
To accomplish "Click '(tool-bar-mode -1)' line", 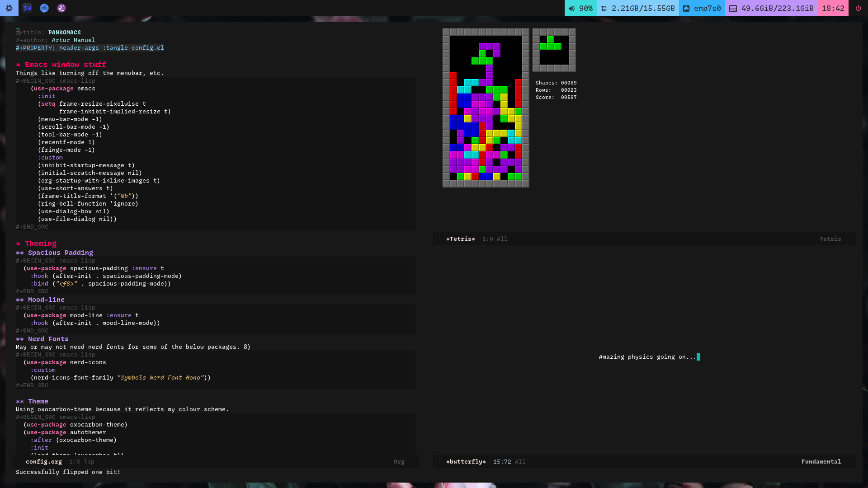I will pos(70,135).
